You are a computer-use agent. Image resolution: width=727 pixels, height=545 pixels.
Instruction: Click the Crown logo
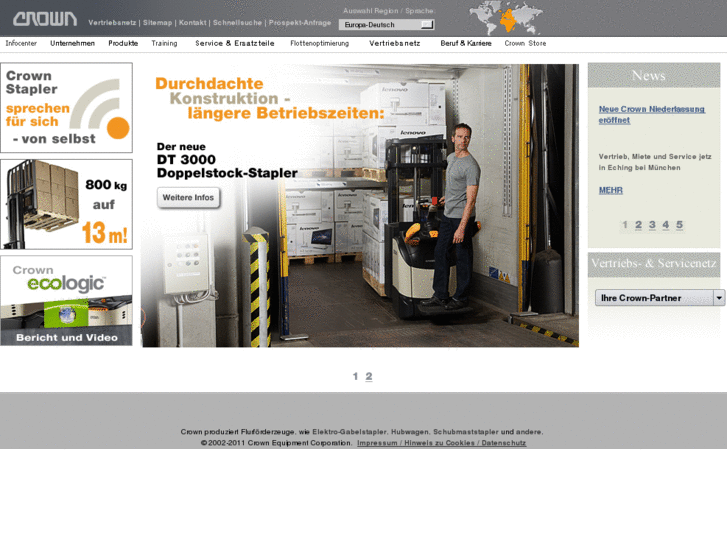[45, 19]
